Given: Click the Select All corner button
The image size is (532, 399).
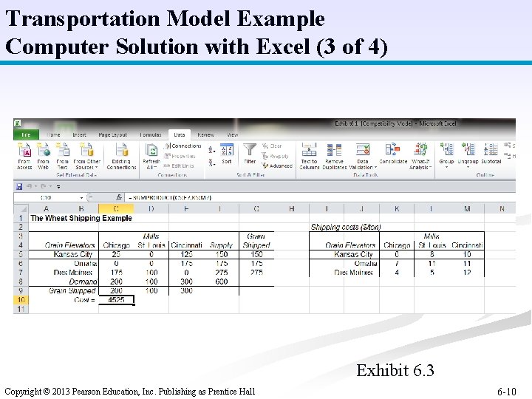Looking at the screenshot, I should (x=21, y=208).
